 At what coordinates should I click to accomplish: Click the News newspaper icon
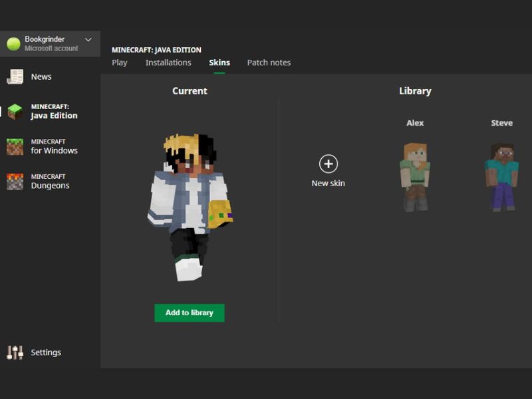[15, 76]
